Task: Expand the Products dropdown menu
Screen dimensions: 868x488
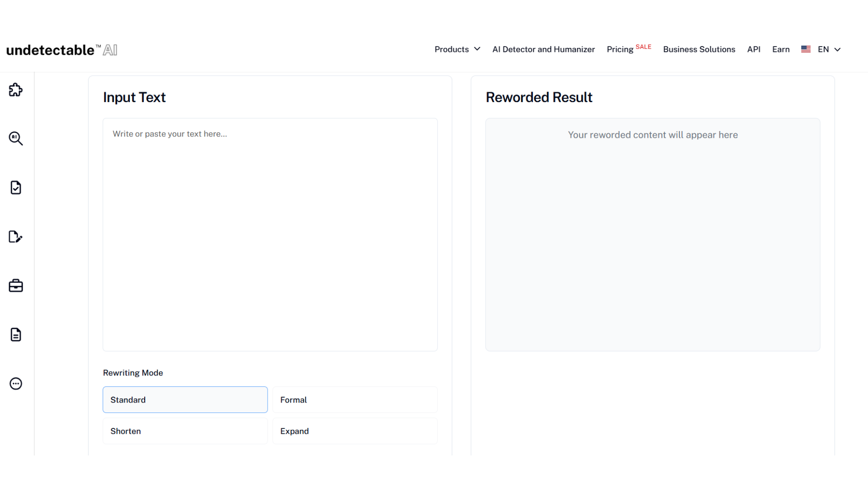Action: click(x=457, y=49)
